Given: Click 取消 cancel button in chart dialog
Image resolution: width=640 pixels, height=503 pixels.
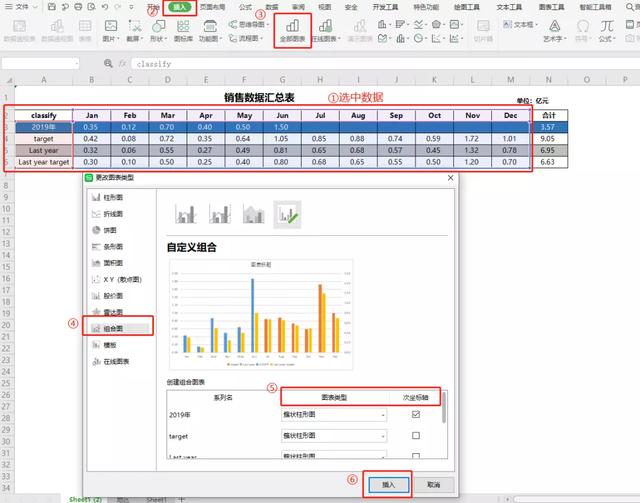Looking at the screenshot, I should coord(433,485).
